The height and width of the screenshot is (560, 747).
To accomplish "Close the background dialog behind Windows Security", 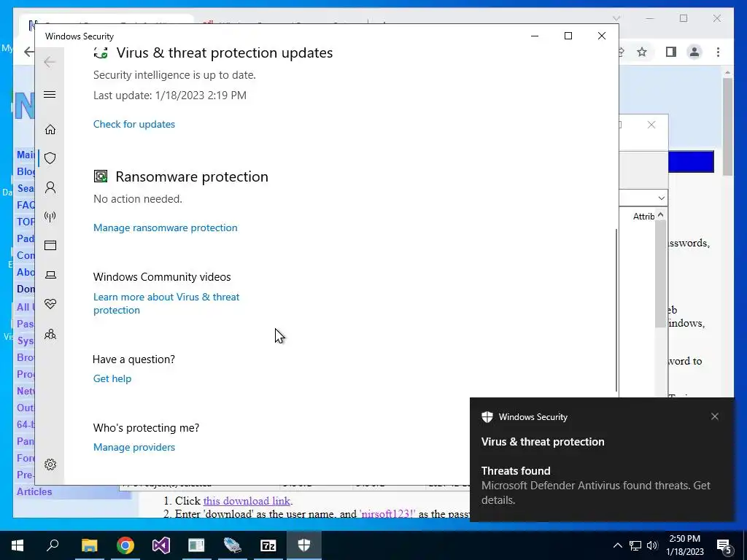I will click(x=651, y=125).
